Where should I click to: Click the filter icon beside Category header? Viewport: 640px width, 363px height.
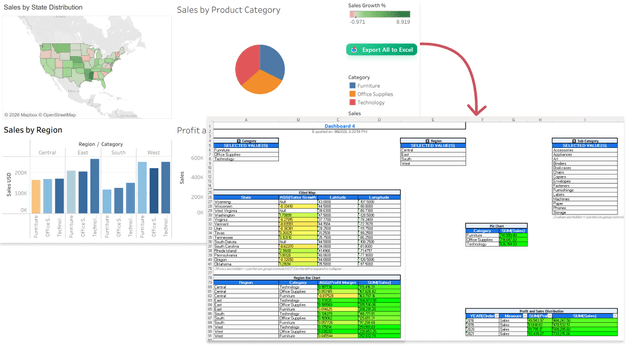(239, 141)
